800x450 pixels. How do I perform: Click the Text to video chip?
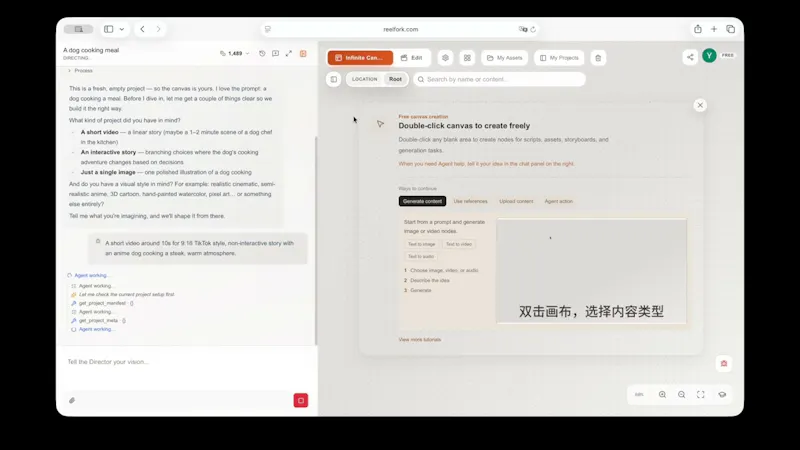click(x=459, y=244)
